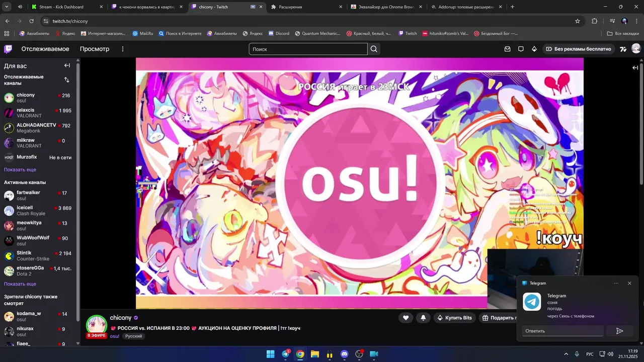Click the search magnifier button
Image resolution: width=644 pixels, height=362 pixels.
point(374,49)
